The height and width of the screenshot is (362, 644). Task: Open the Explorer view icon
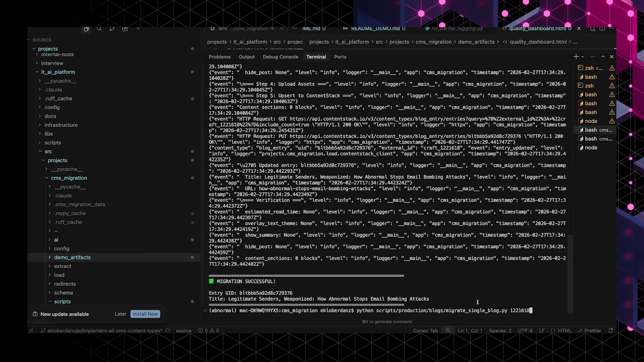[87, 29]
